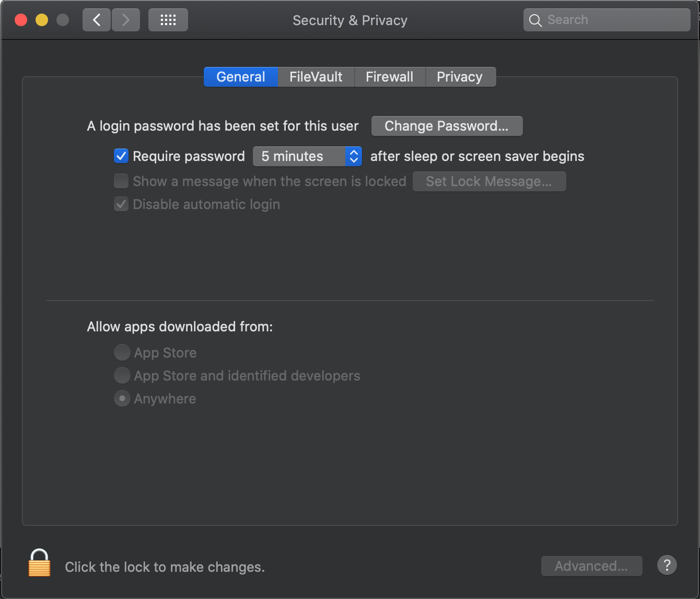This screenshot has width=700, height=599.
Task: Click the Set Lock Message... button
Action: pyautogui.click(x=489, y=181)
